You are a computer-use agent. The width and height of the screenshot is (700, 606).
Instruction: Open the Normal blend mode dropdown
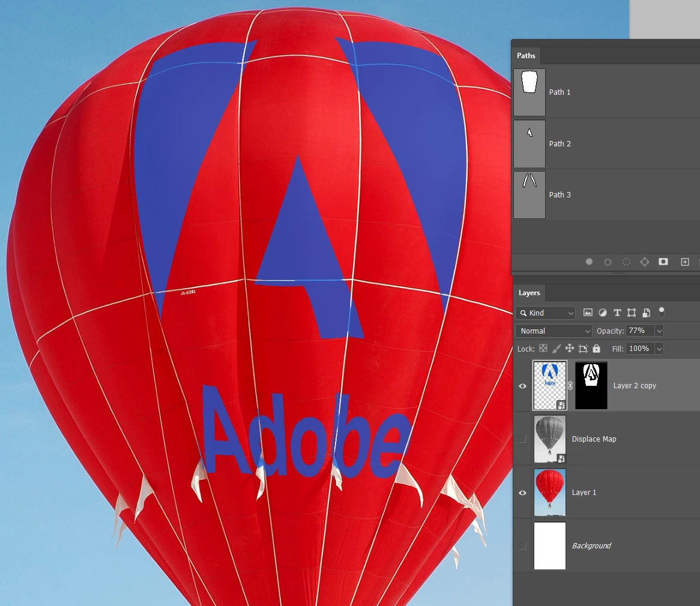(554, 331)
